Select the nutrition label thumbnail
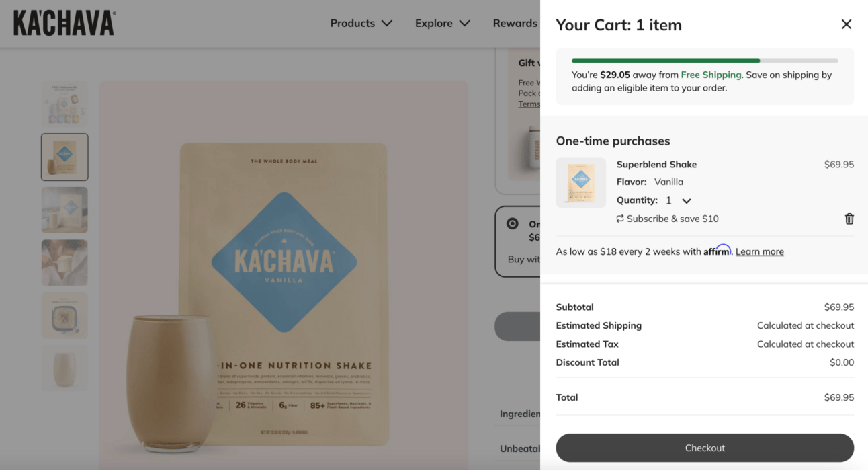Screen dimensions: 868x470 (x=64, y=315)
